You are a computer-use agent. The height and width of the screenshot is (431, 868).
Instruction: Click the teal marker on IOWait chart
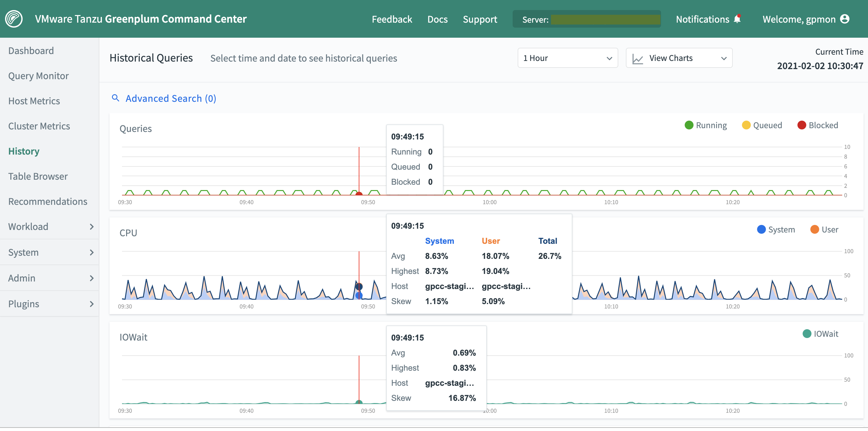pyautogui.click(x=359, y=402)
